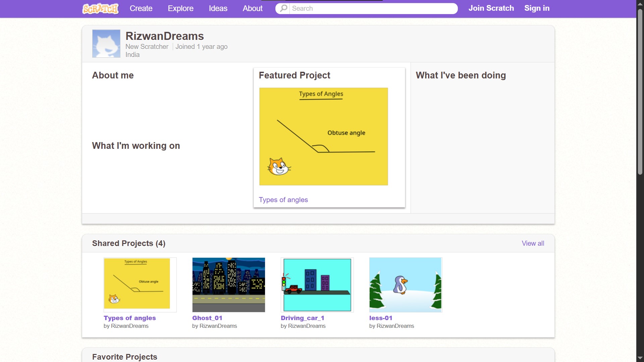Open the less-01 penguin project thumbnail
Screen dimensions: 644x362
406,285
